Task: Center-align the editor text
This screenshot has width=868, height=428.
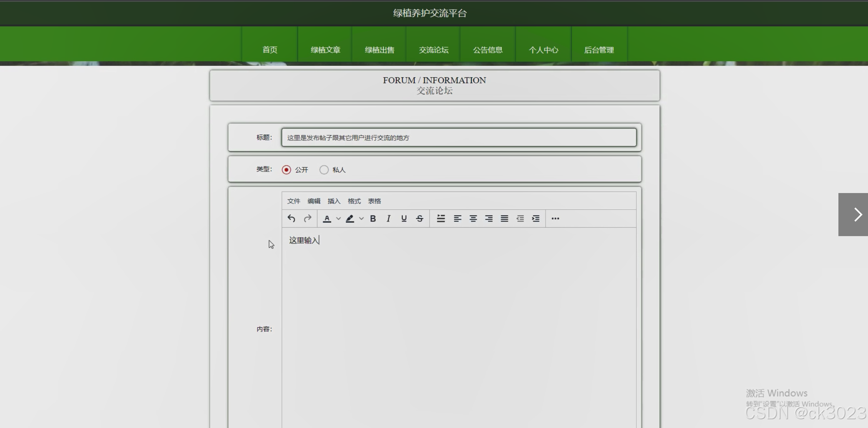Action: (x=473, y=218)
